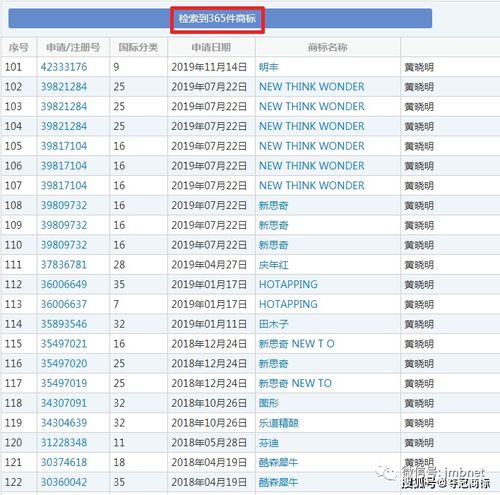Screen dimensions: 500x495
Task: Open application number 35497020 link
Action: [x=64, y=364]
